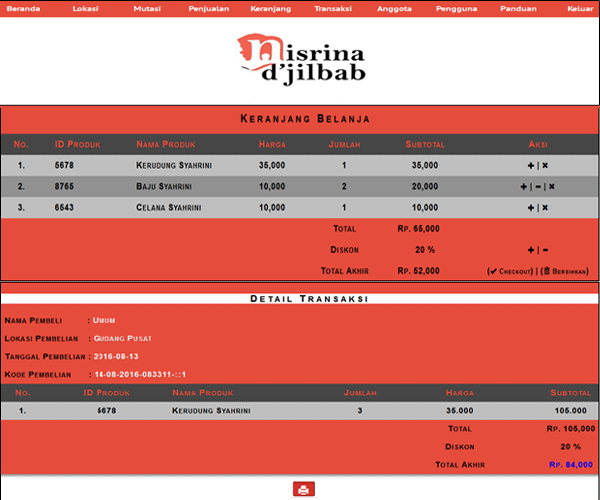Click the purchase date 2016-08-13
The width and height of the screenshot is (600, 500).
pyautogui.click(x=116, y=357)
